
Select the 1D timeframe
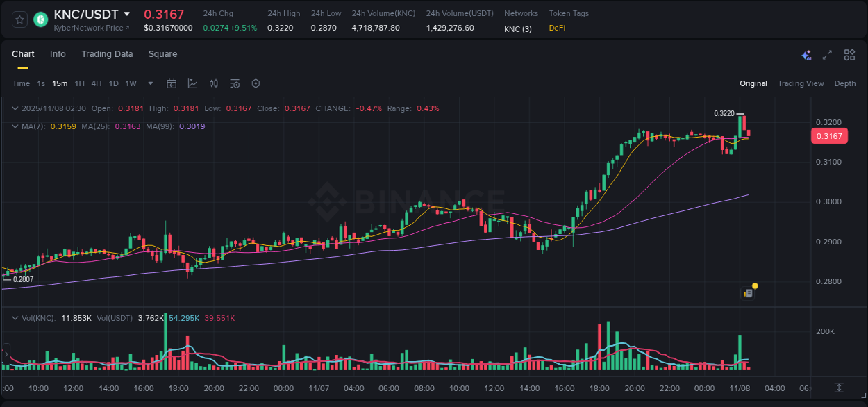(113, 83)
